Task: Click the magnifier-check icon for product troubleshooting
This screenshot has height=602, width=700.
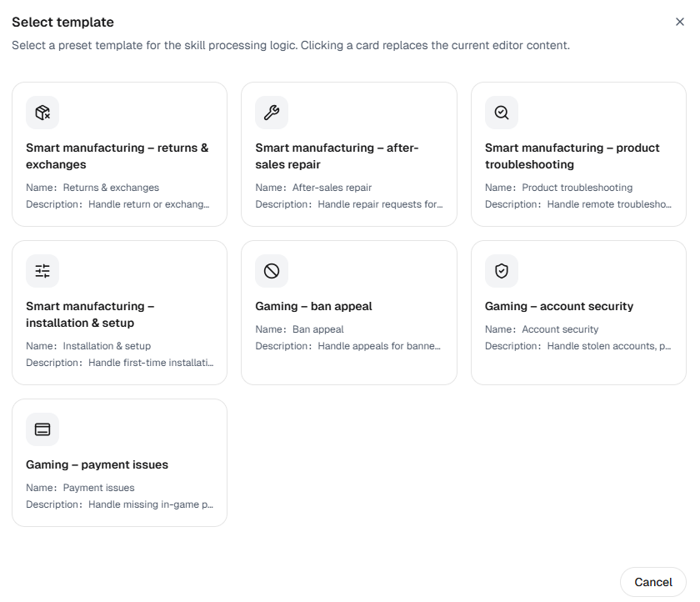Action: click(502, 113)
